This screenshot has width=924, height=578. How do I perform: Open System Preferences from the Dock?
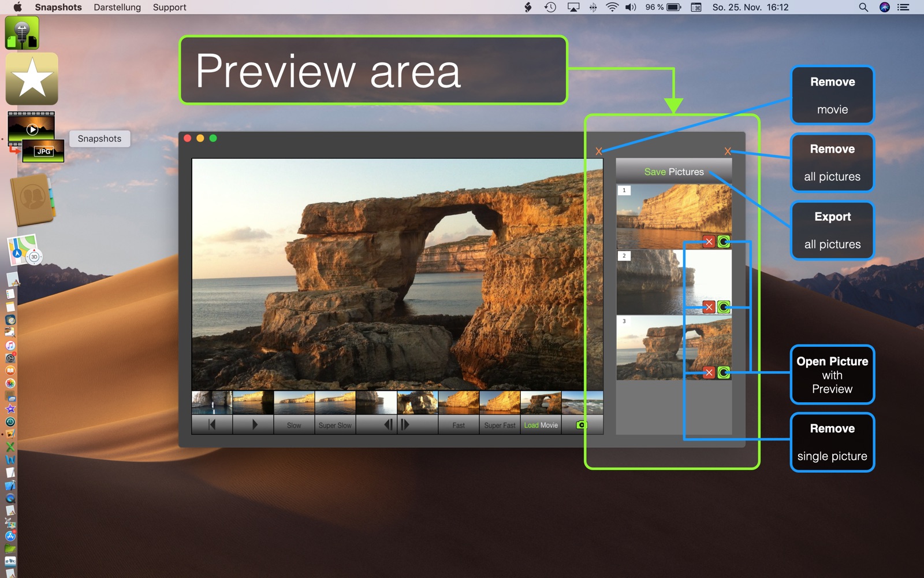(10, 358)
